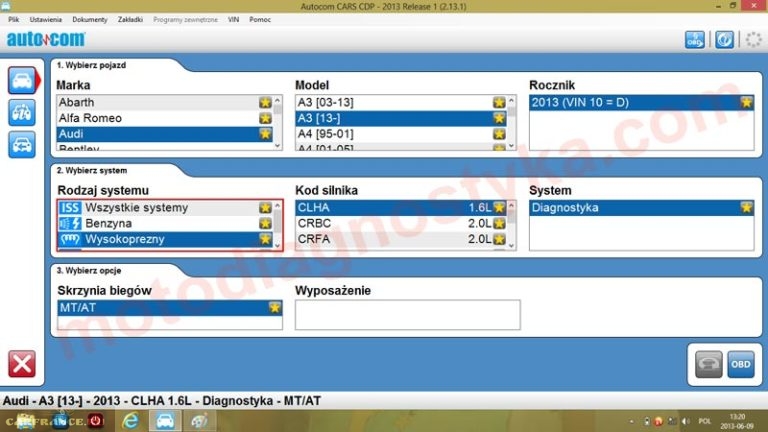The height and width of the screenshot is (432, 768).
Task: Toggle favorite star for CLHA engine
Action: tap(499, 208)
